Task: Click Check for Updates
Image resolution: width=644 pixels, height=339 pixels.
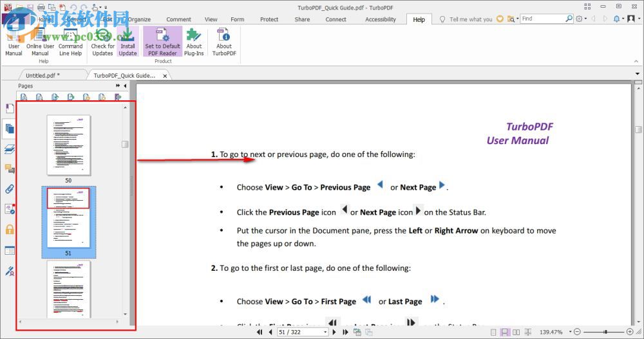Action: point(102,42)
